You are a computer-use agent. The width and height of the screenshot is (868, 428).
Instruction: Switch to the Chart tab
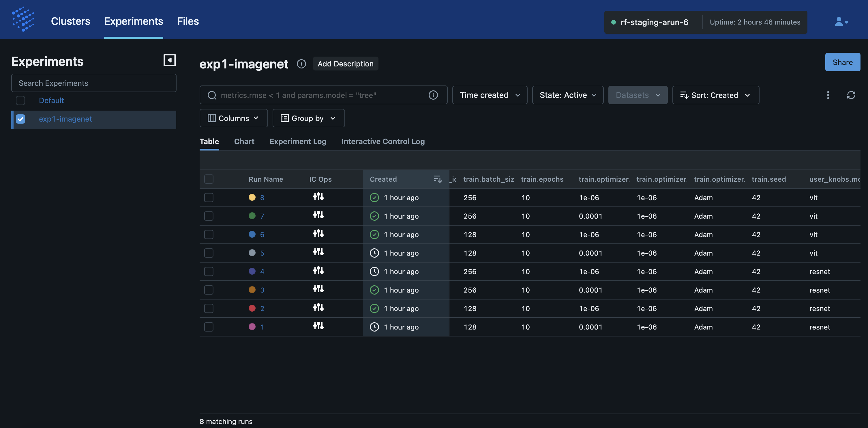(x=244, y=142)
